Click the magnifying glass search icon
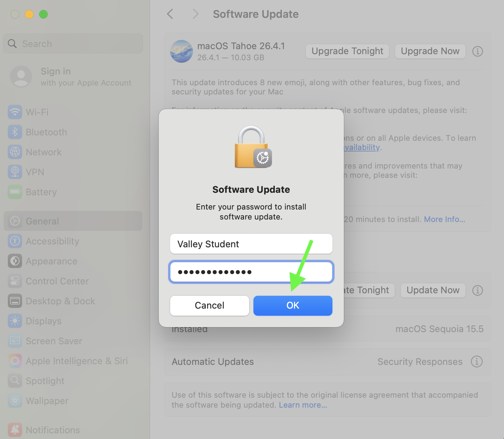 pos(12,43)
